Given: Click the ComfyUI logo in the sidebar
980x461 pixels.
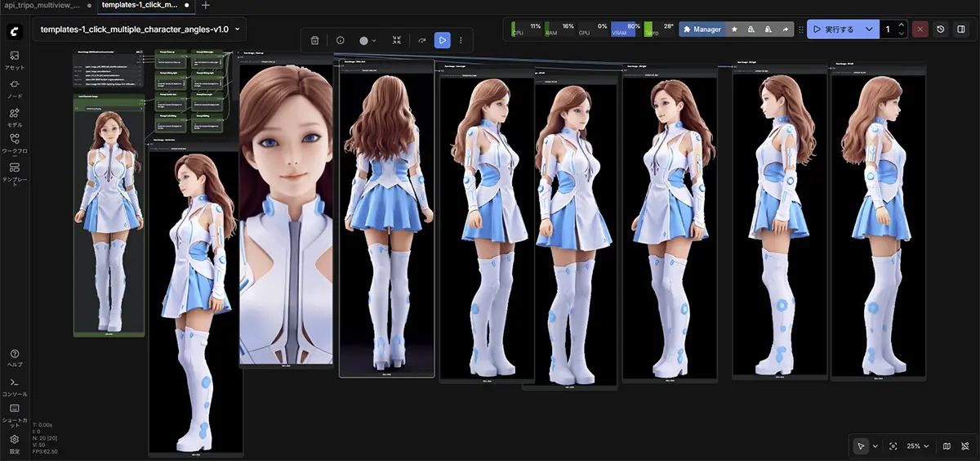Looking at the screenshot, I should click(14, 30).
